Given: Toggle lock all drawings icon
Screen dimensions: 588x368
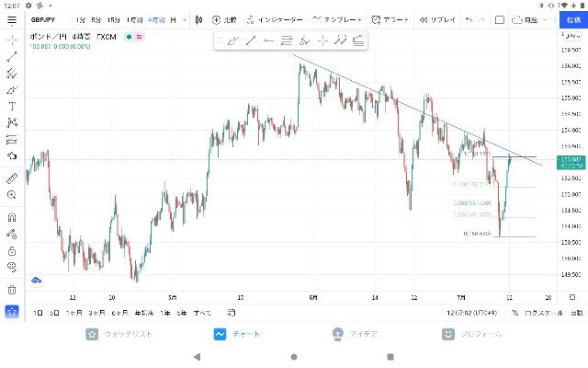Looking at the screenshot, I should pyautogui.click(x=12, y=250).
